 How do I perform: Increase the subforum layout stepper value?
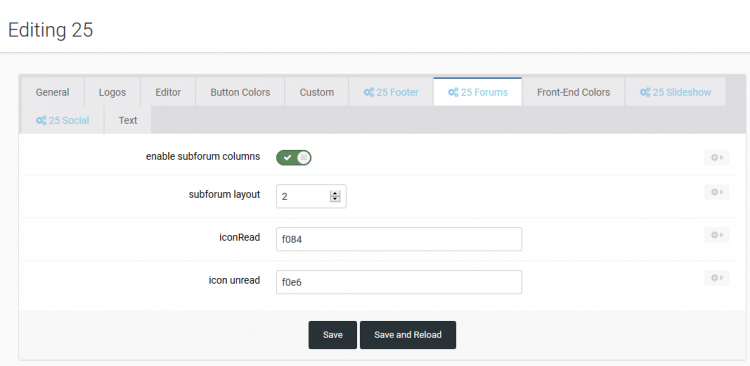(335, 193)
